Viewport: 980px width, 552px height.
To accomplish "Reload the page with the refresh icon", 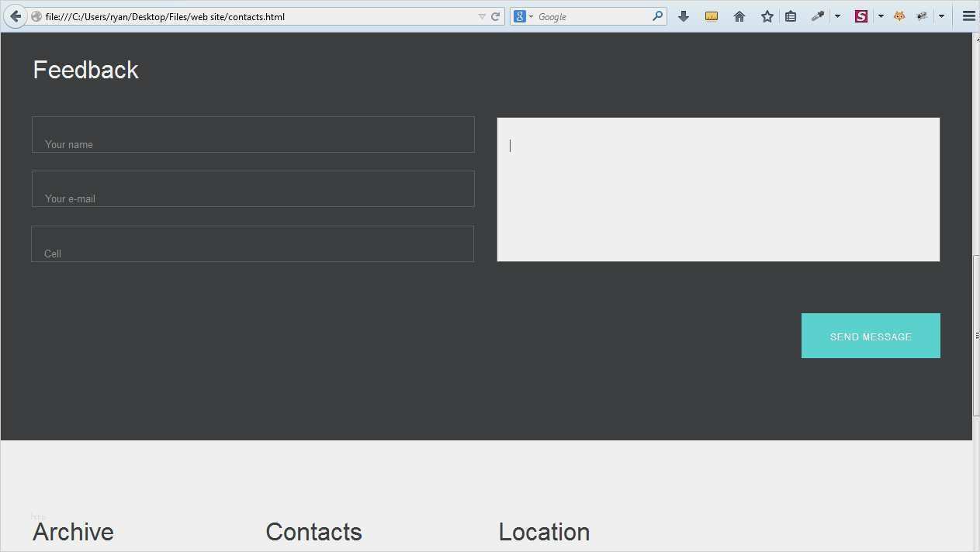I will pyautogui.click(x=495, y=16).
